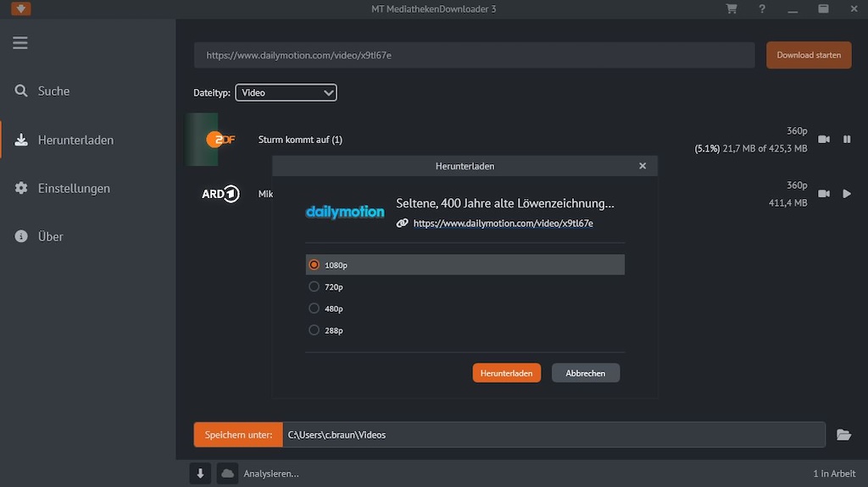Pick the 288p quality option
The width and height of the screenshot is (868, 487).
click(x=314, y=330)
